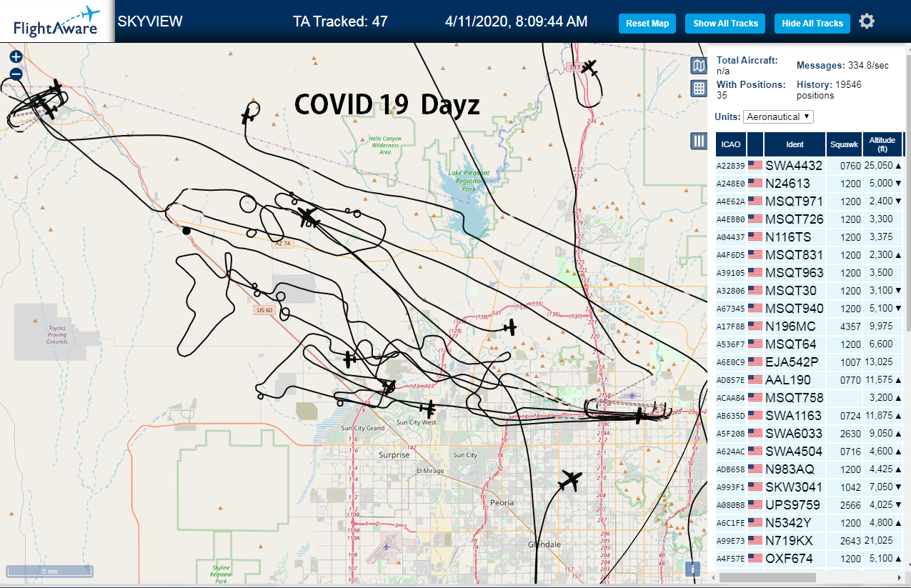Viewport: 911px width, 588px height.
Task: Click the table scroll right arrow
Action: click(x=899, y=577)
